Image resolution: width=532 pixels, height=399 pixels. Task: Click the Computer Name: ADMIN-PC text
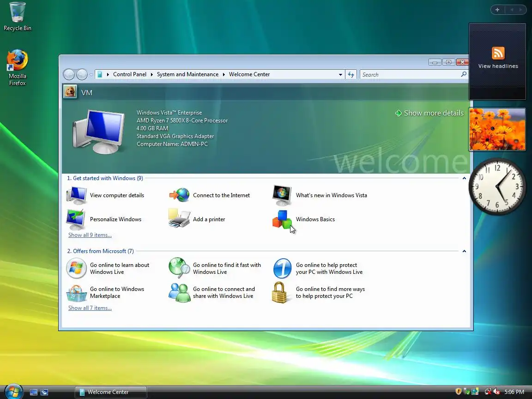click(x=172, y=144)
